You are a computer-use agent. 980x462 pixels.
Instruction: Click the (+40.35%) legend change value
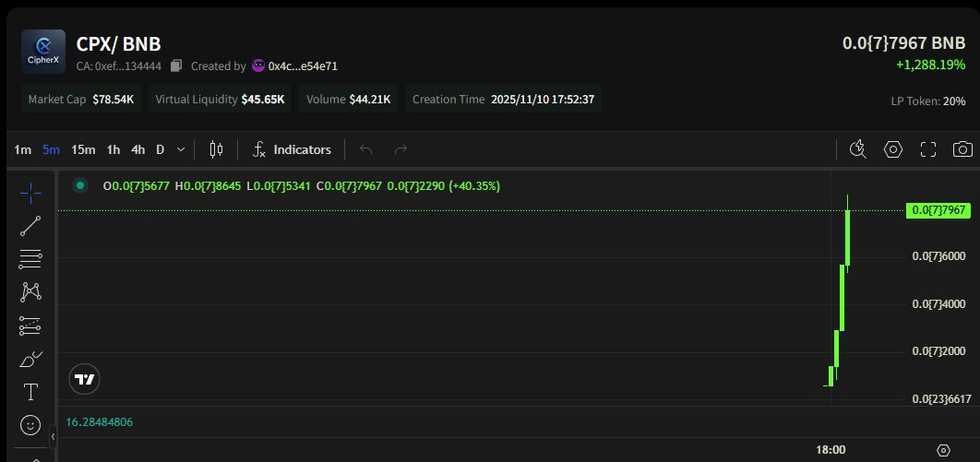(474, 186)
